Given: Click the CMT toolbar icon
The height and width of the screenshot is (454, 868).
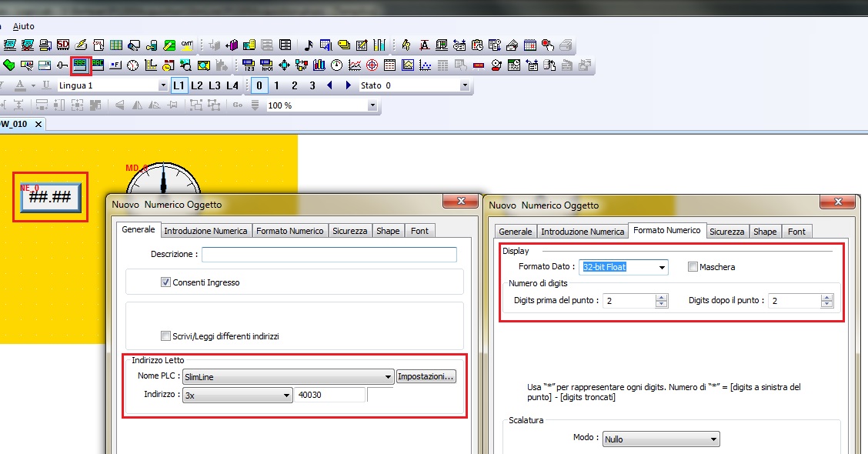Looking at the screenshot, I should click(187, 45).
